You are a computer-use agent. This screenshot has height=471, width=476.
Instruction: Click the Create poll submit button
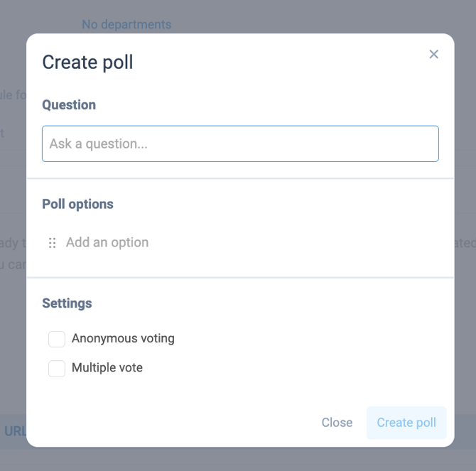406,423
